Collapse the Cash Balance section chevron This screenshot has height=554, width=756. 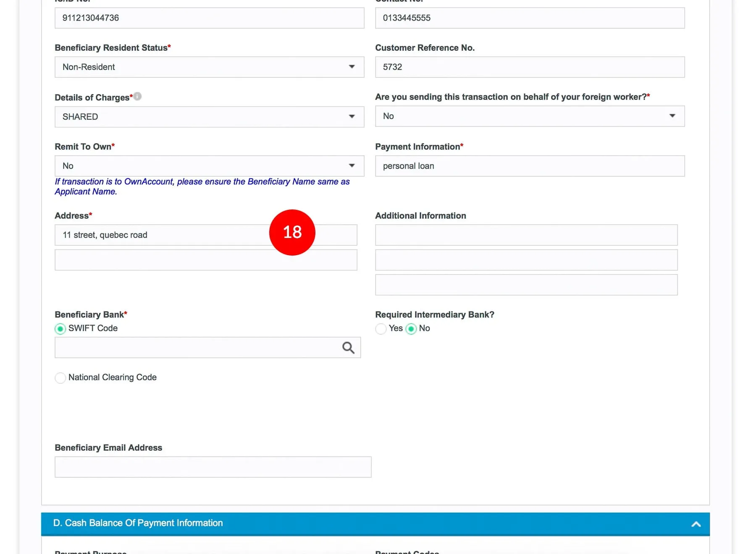(x=696, y=524)
